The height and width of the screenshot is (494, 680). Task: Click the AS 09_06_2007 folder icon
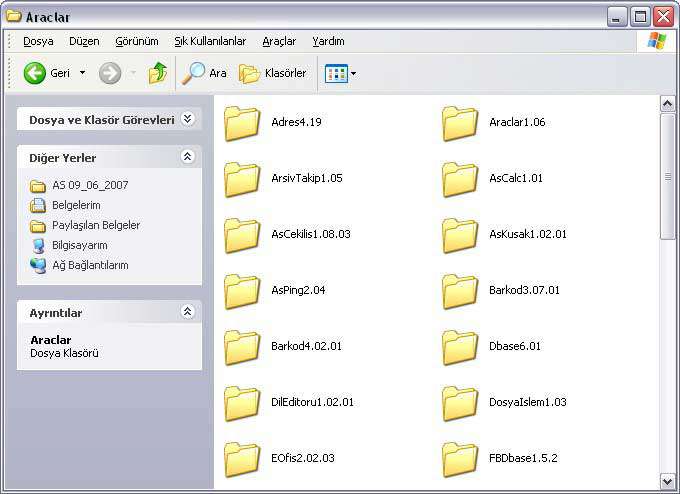(38, 186)
